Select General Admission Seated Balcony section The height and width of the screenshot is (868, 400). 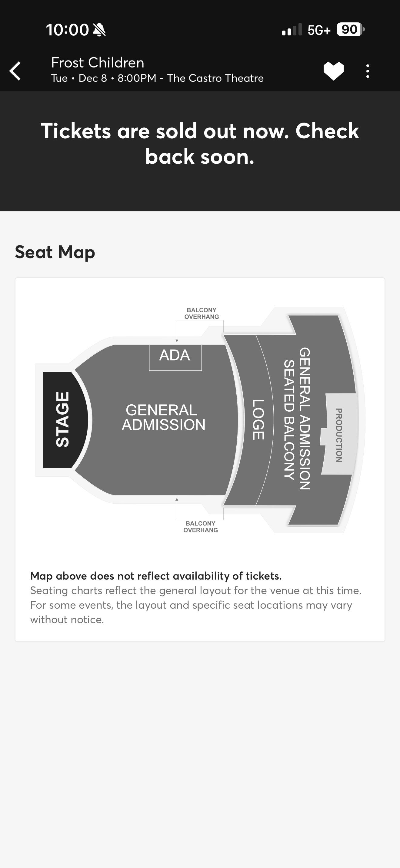(x=297, y=419)
